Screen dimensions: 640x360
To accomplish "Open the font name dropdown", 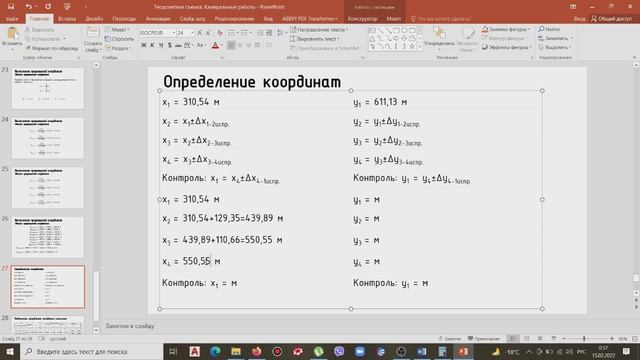I will 173,33.
